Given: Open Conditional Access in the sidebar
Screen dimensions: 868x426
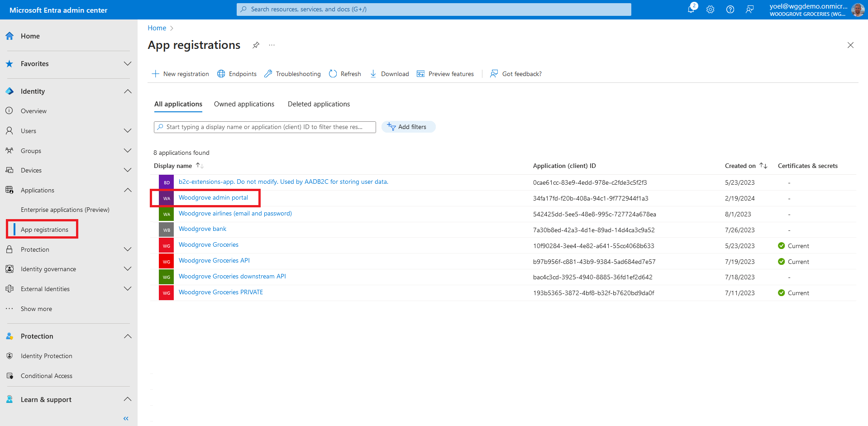Looking at the screenshot, I should pos(46,376).
